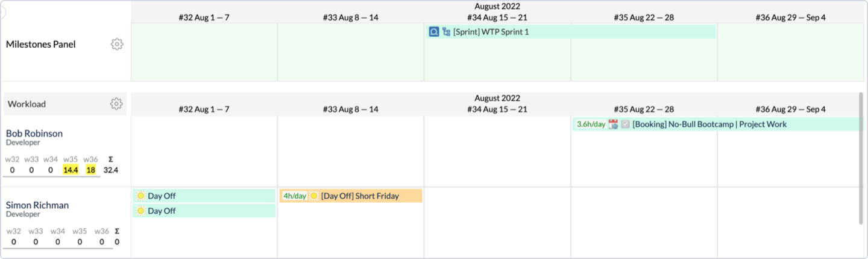Open Simon Richman's profile link

(x=37, y=205)
